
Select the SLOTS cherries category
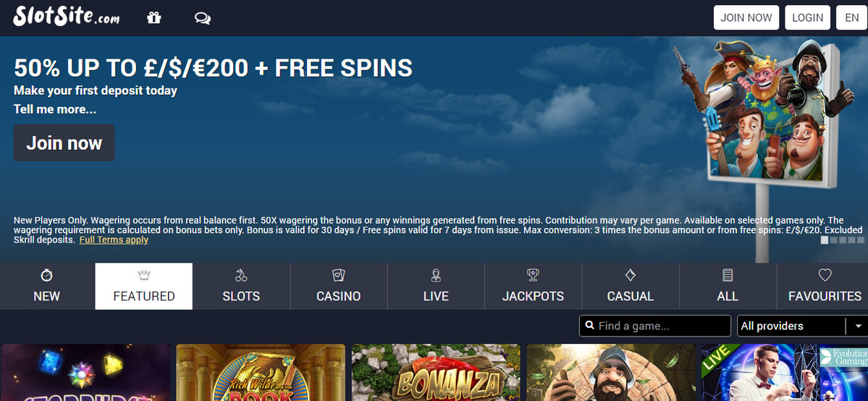click(x=241, y=287)
